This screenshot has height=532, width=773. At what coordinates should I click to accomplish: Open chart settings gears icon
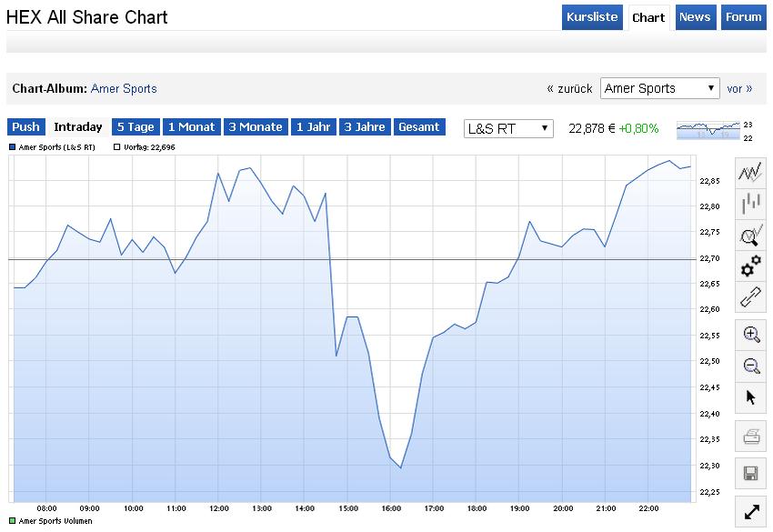[x=751, y=266]
